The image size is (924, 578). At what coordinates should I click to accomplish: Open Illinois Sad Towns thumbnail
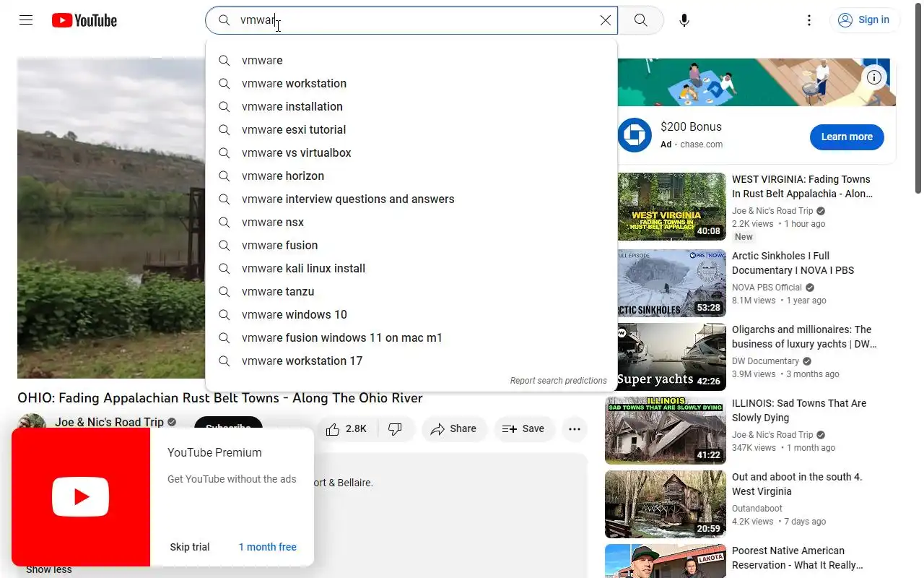click(x=666, y=431)
